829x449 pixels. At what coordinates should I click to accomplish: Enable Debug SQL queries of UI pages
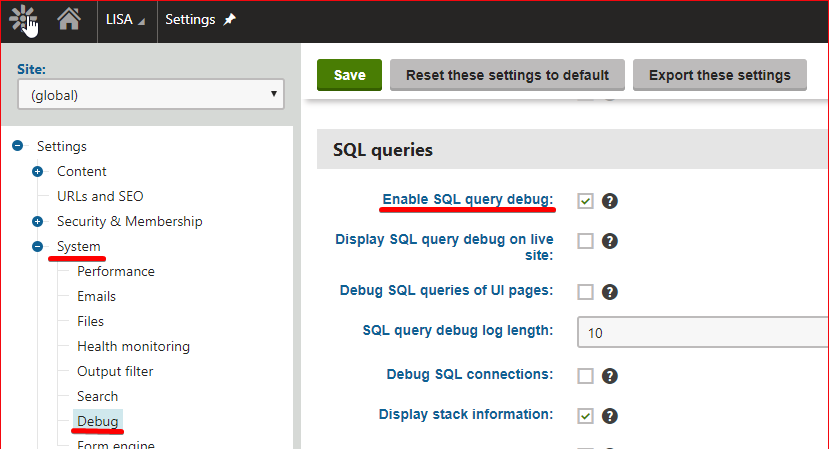click(585, 292)
